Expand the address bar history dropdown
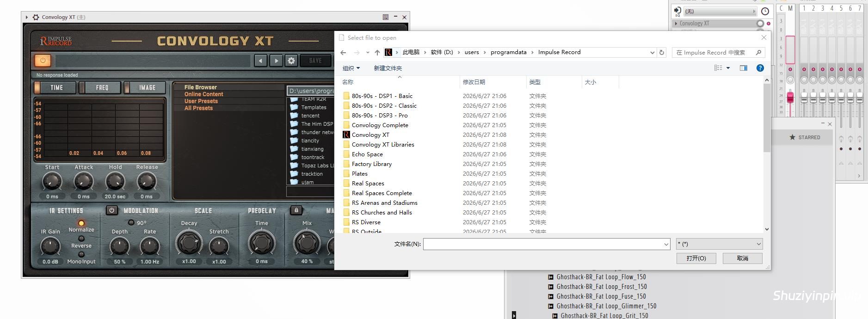The width and height of the screenshot is (868, 319). [652, 52]
